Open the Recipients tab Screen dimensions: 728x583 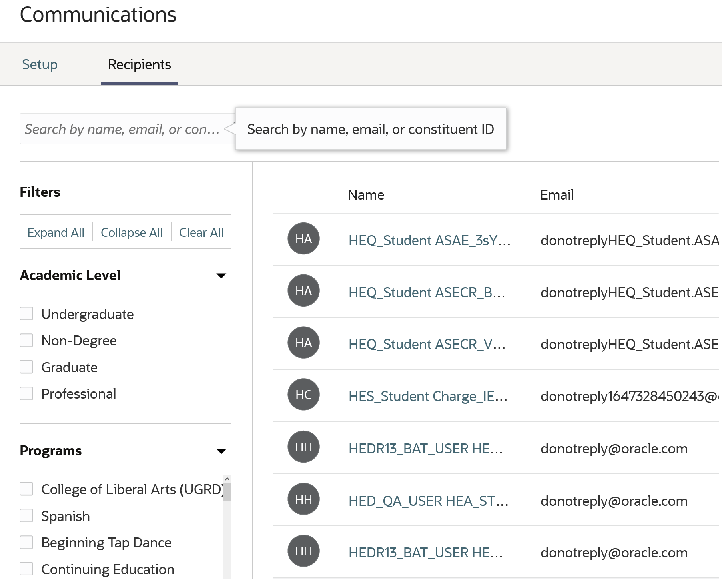pos(139,64)
